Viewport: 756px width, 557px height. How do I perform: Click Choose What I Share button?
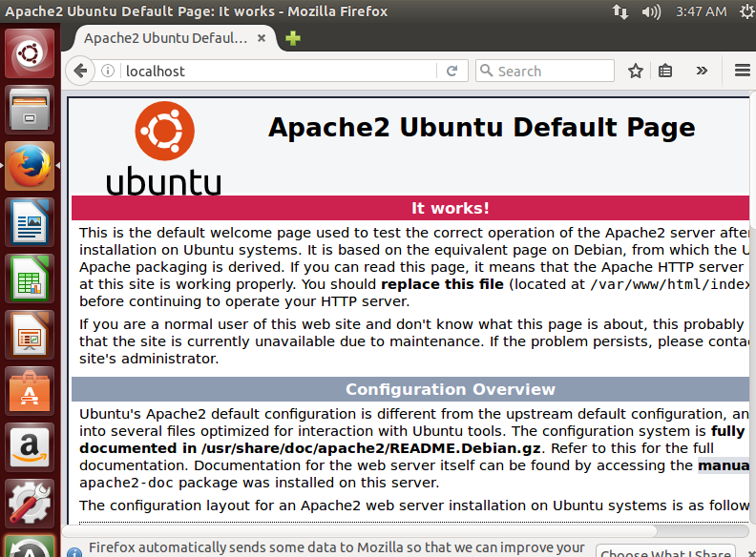[665, 552]
